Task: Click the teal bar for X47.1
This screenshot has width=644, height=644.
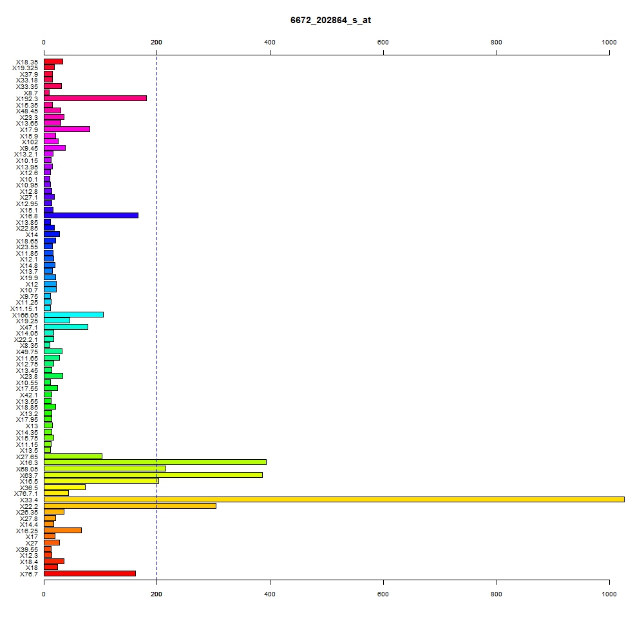Action: click(66, 327)
